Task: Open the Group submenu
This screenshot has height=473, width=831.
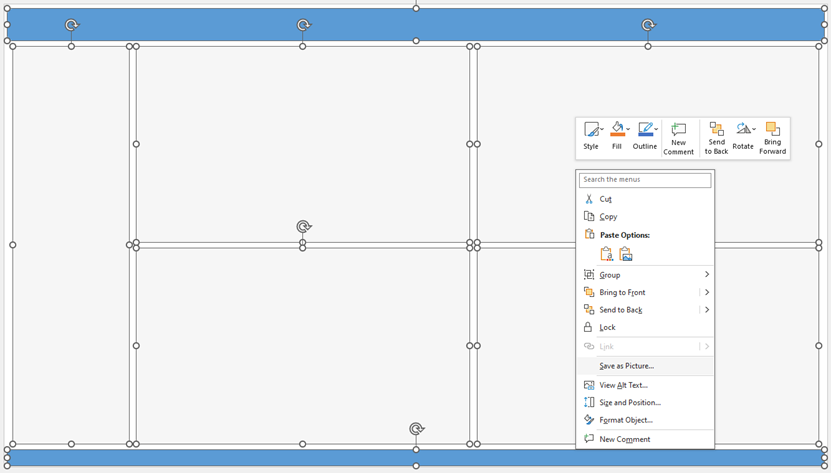Action: click(645, 275)
